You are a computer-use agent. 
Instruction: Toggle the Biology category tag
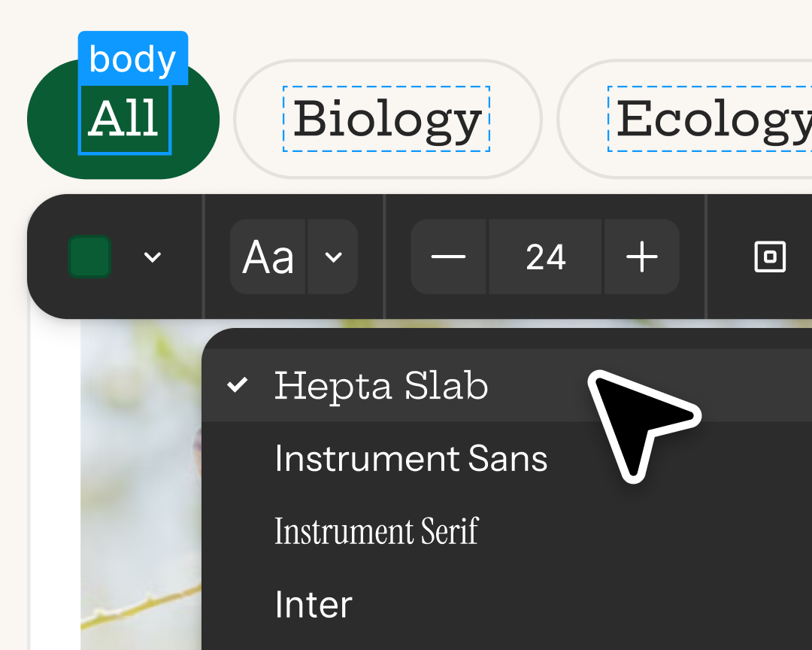point(386,119)
